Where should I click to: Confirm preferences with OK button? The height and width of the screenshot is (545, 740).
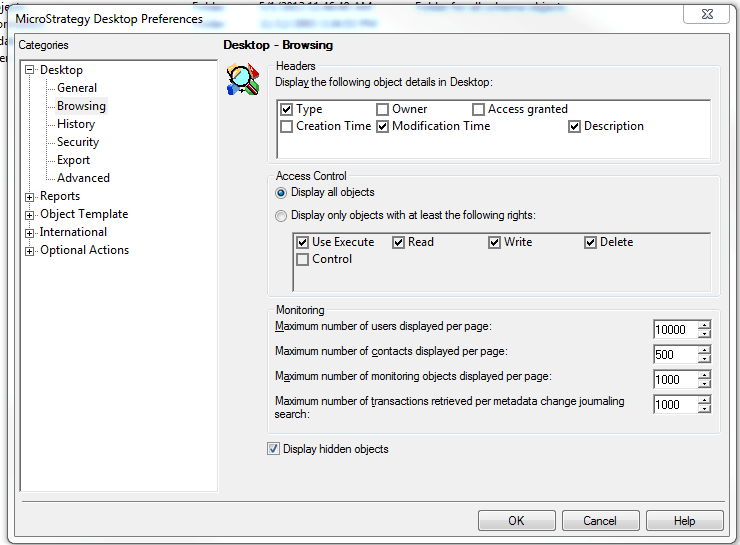tap(517, 520)
